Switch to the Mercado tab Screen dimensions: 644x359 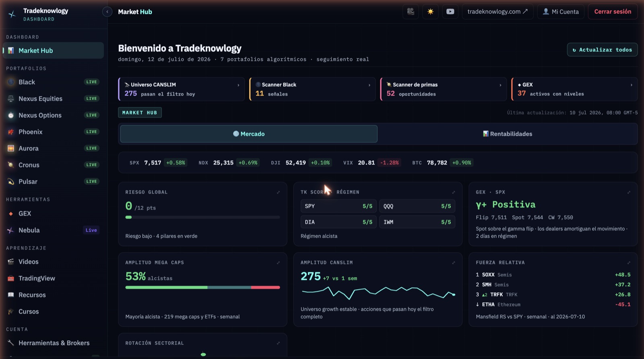coord(249,134)
